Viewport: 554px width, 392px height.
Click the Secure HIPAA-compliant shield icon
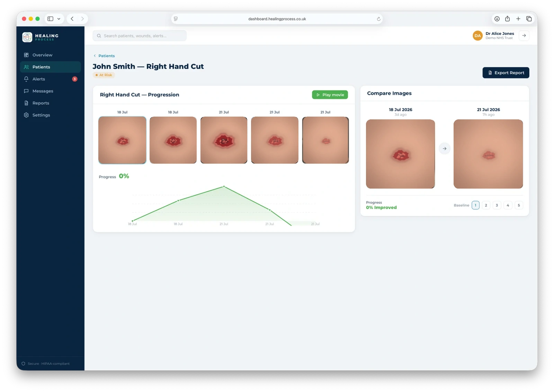pyautogui.click(x=24, y=364)
